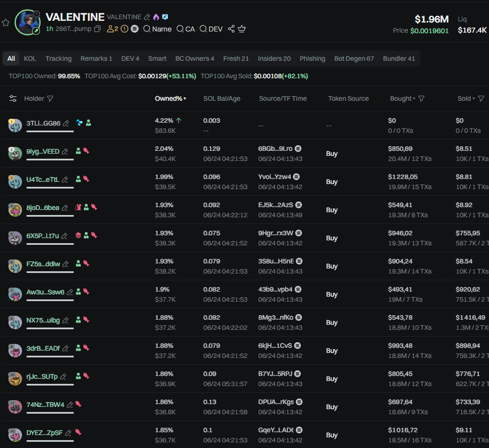Open source wallet 6BGb...9Lro
This screenshot has height=448, width=489.
(x=275, y=149)
